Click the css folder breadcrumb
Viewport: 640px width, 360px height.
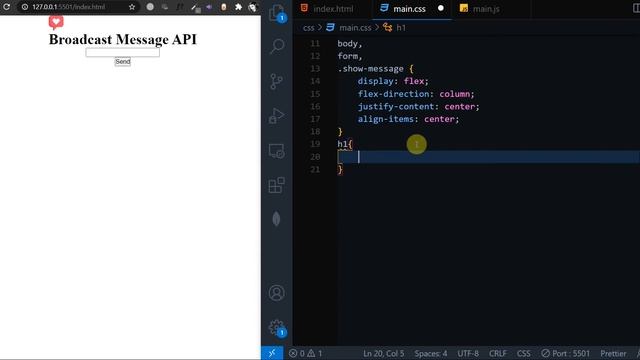[309, 28]
